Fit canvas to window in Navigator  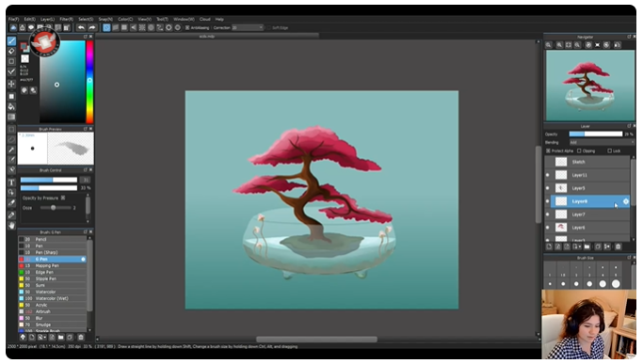pos(569,45)
